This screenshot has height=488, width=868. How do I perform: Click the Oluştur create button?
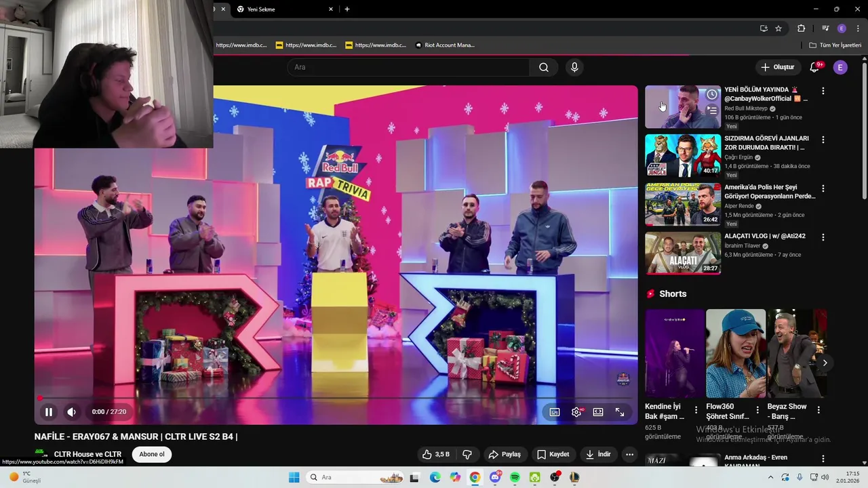777,67
